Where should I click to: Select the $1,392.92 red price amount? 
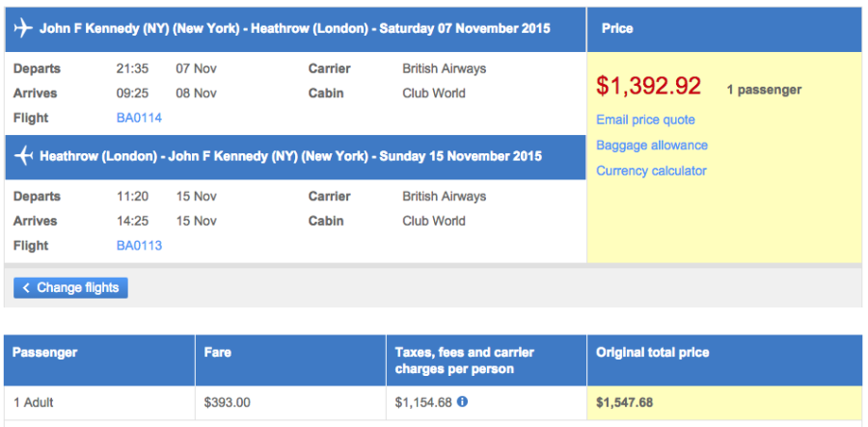(649, 86)
